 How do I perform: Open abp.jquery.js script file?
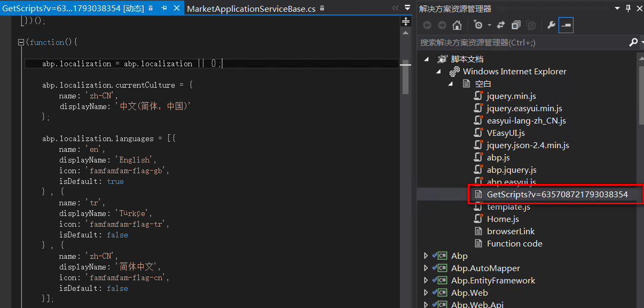coord(512,170)
